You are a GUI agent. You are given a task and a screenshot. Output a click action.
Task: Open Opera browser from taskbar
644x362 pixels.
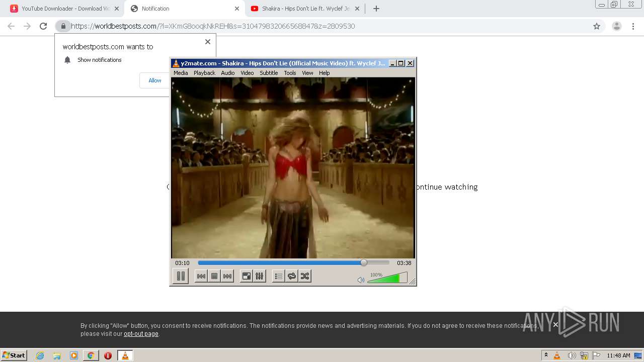point(108,355)
